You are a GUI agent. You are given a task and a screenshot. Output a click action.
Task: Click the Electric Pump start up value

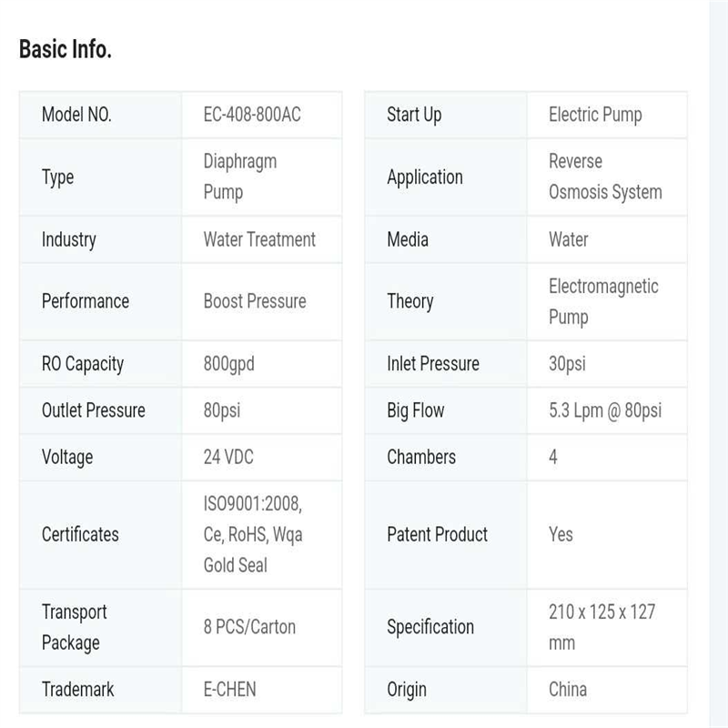(x=595, y=115)
